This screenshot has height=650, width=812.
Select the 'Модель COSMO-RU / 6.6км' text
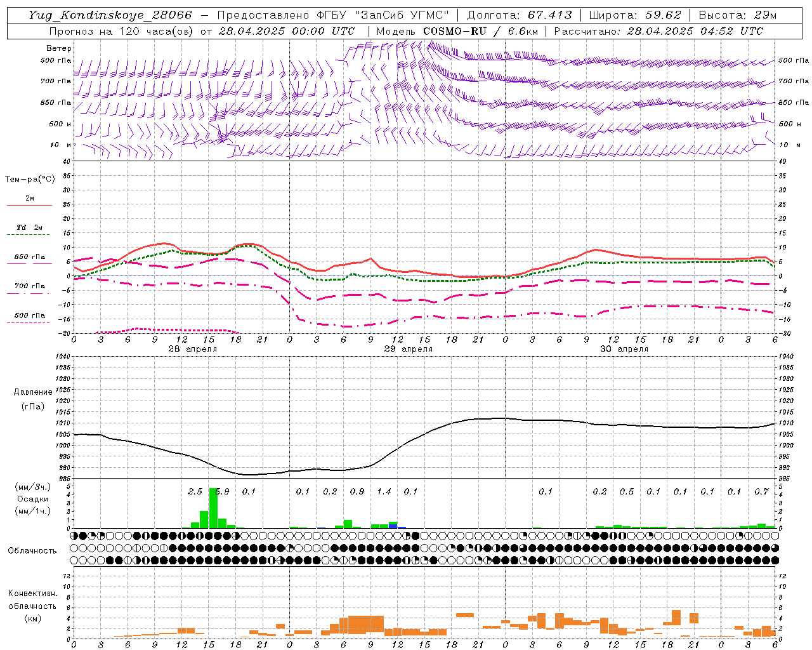tap(457, 31)
